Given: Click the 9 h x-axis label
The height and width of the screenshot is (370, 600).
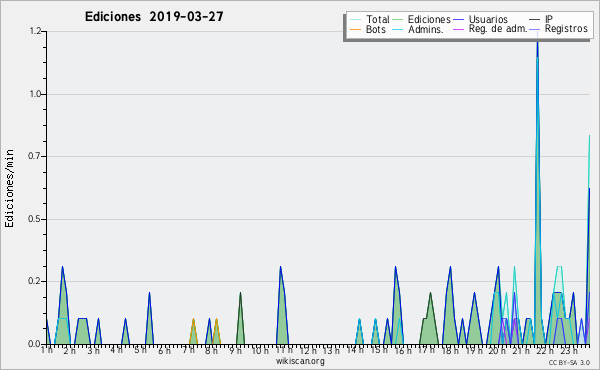Looking at the screenshot, I should click(236, 350).
